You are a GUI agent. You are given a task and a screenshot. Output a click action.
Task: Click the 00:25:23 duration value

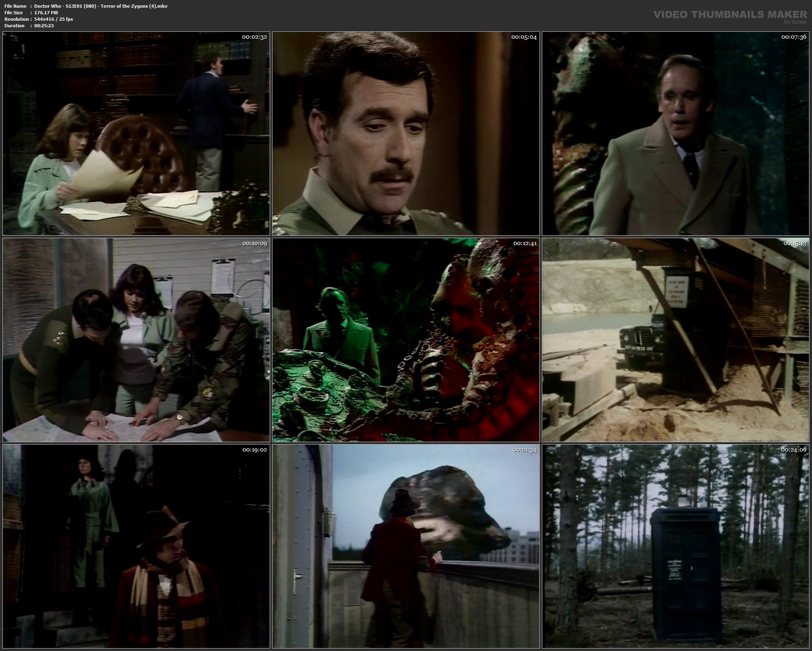(44, 26)
